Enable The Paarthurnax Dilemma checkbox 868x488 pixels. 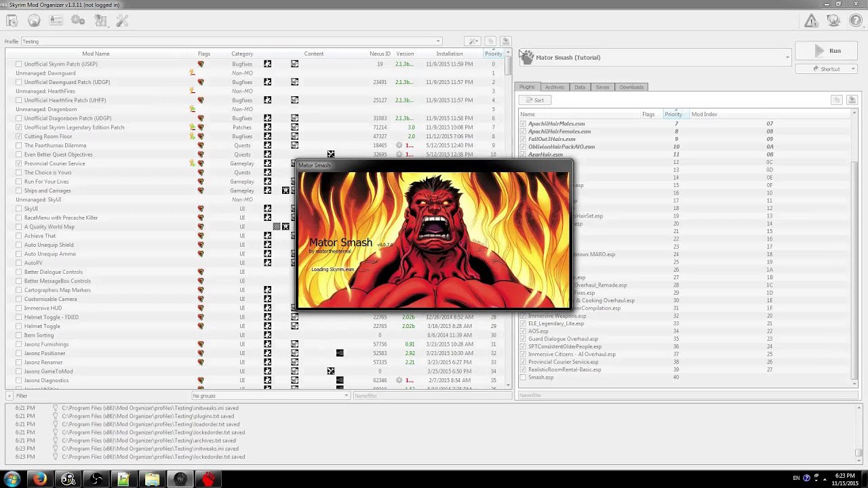[19, 145]
